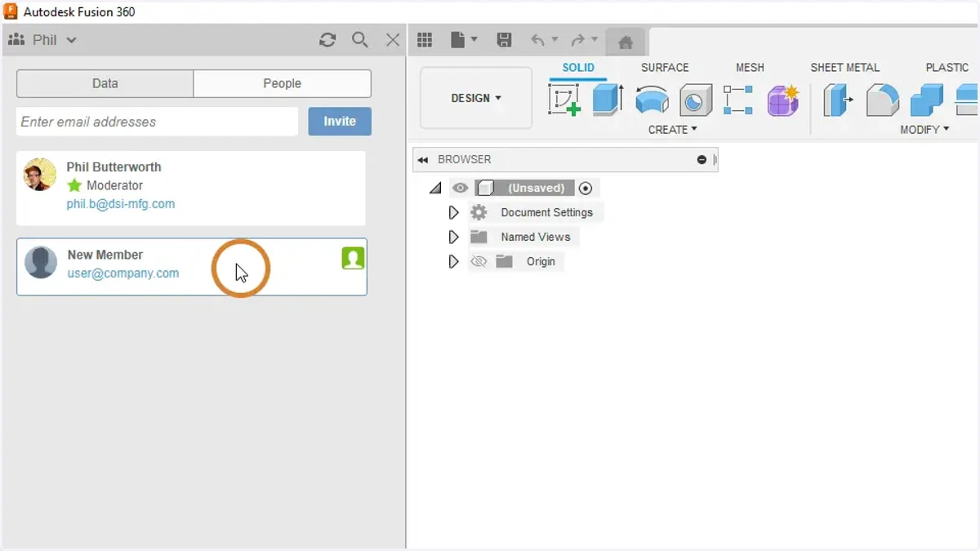This screenshot has width=980, height=551.
Task: Expand the Named Views node
Action: 453,237
